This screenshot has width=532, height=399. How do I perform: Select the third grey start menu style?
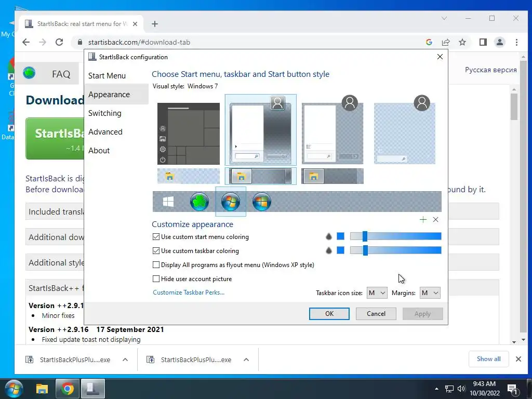coord(332,130)
